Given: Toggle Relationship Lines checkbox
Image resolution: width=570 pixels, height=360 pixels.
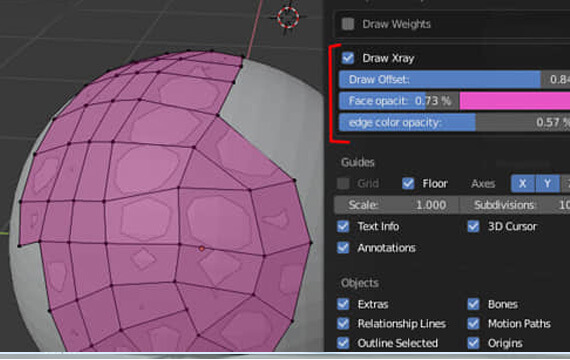Looking at the screenshot, I should 343,323.
